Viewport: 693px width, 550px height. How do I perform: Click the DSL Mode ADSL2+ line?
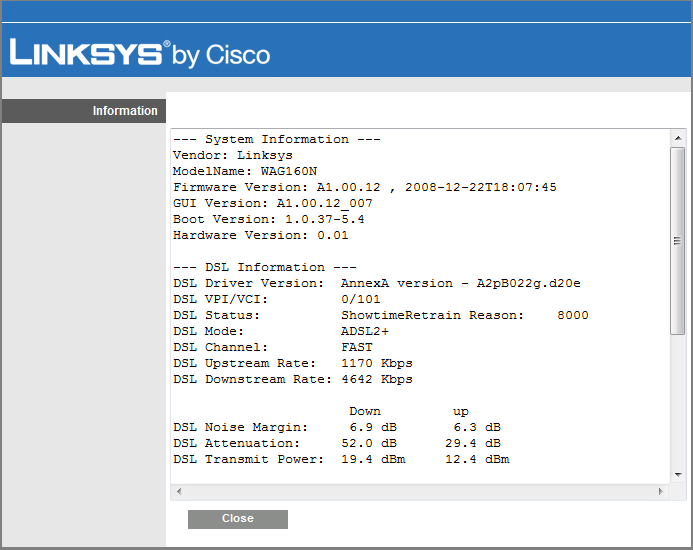(281, 331)
